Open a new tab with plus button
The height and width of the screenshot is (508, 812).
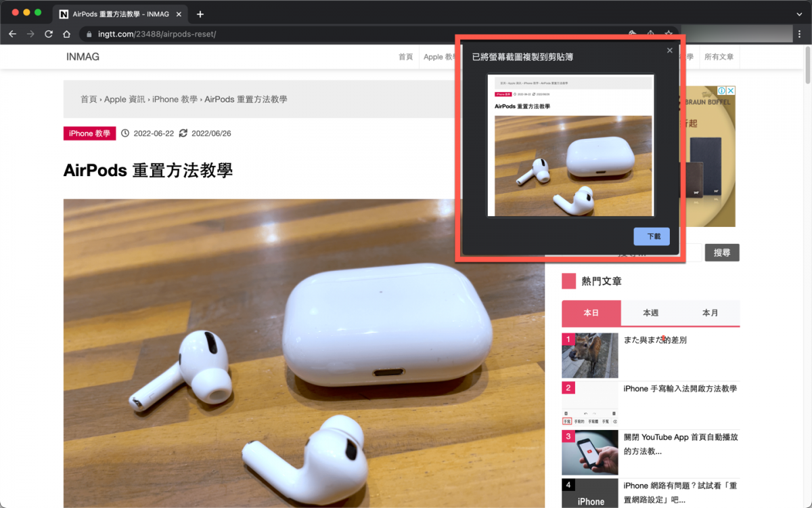tap(200, 14)
